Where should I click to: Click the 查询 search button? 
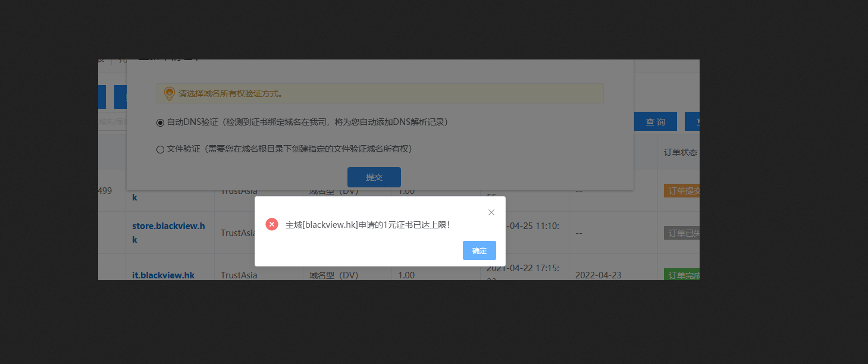point(656,121)
